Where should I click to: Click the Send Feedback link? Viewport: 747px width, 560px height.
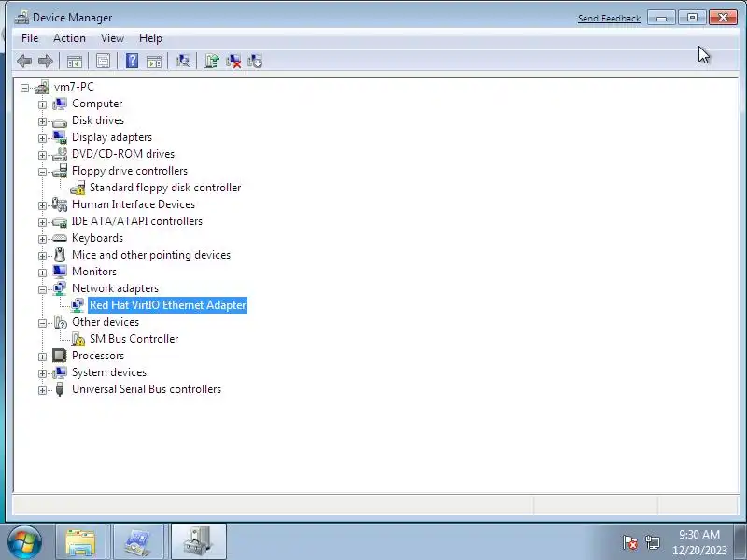tap(609, 19)
